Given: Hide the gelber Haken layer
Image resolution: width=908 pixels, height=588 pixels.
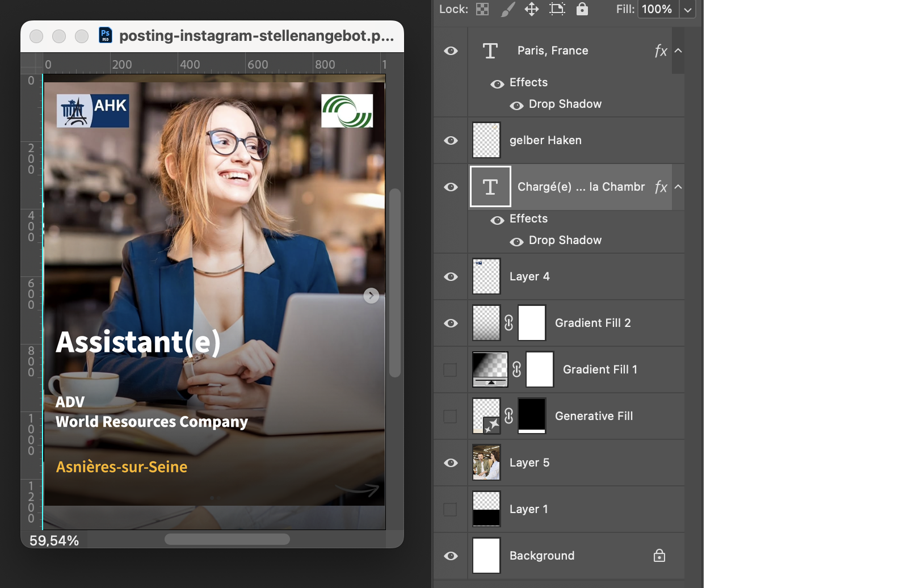Looking at the screenshot, I should [x=451, y=140].
